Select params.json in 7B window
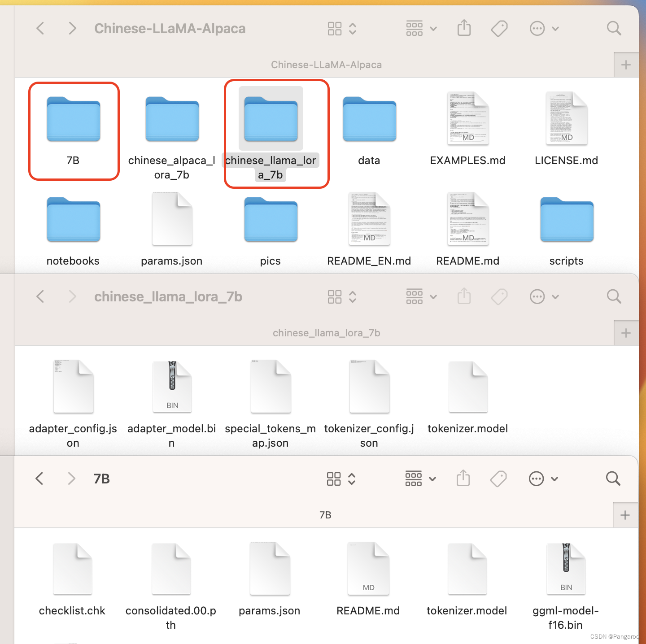This screenshot has height=644, width=646. click(x=270, y=569)
